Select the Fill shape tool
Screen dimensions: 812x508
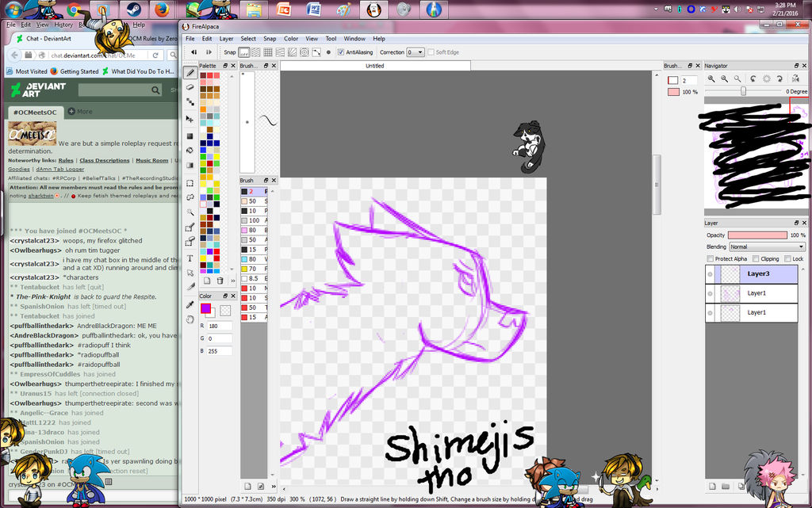coord(190,136)
